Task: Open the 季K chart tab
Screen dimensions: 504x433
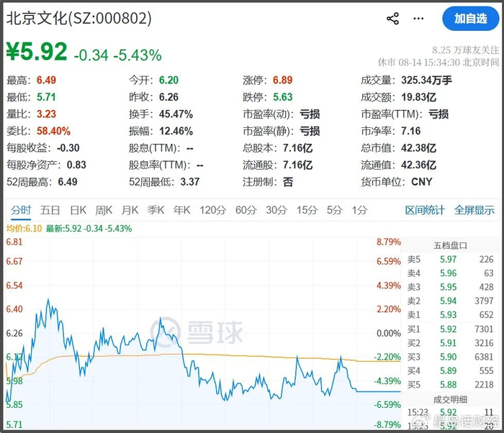Action: pos(156,210)
